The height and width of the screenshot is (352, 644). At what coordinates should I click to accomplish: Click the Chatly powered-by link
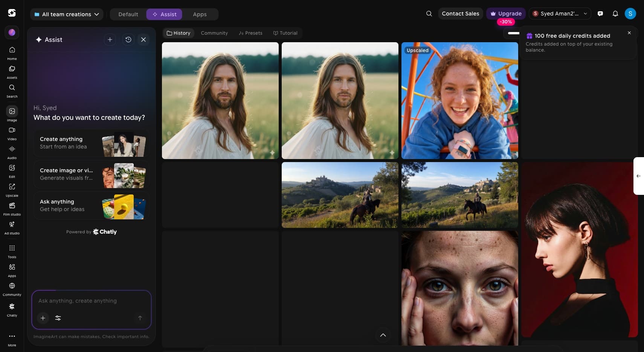[x=105, y=232]
